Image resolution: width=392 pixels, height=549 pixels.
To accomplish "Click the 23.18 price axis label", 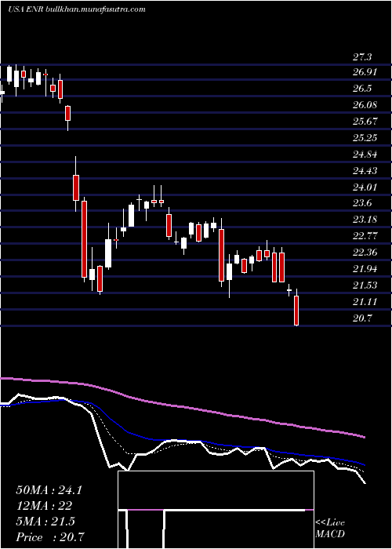I will (365, 220).
